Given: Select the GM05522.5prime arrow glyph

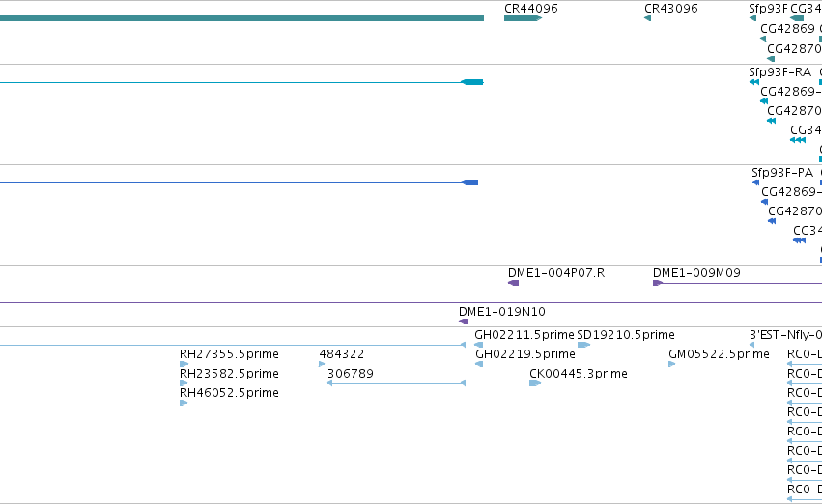Looking at the screenshot, I should pyautogui.click(x=672, y=364).
